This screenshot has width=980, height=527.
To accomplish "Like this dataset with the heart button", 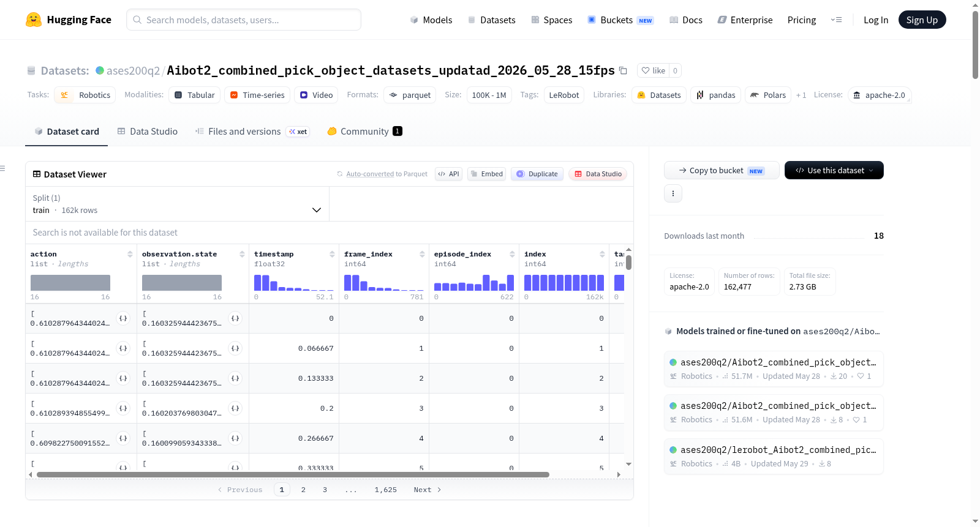I will 653,70.
